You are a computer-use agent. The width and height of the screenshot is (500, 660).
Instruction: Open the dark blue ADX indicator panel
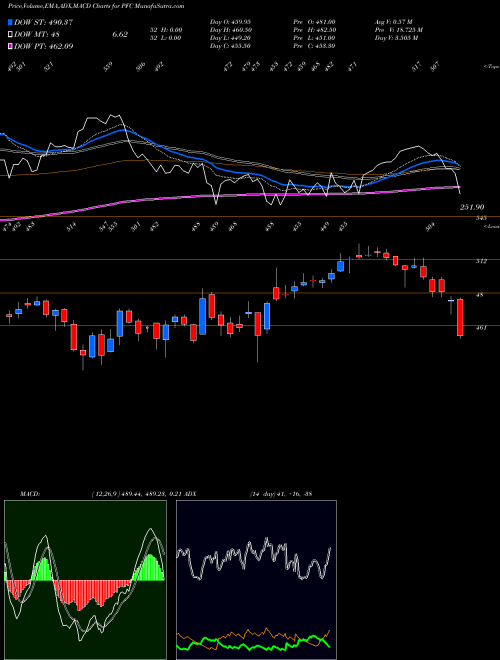coord(256,580)
